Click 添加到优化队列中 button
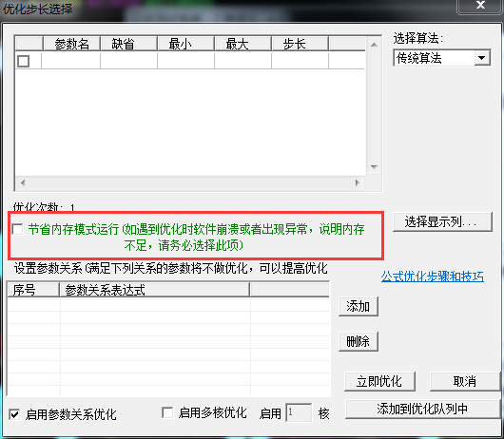Image resolution: width=504 pixels, height=439 pixels. click(422, 409)
